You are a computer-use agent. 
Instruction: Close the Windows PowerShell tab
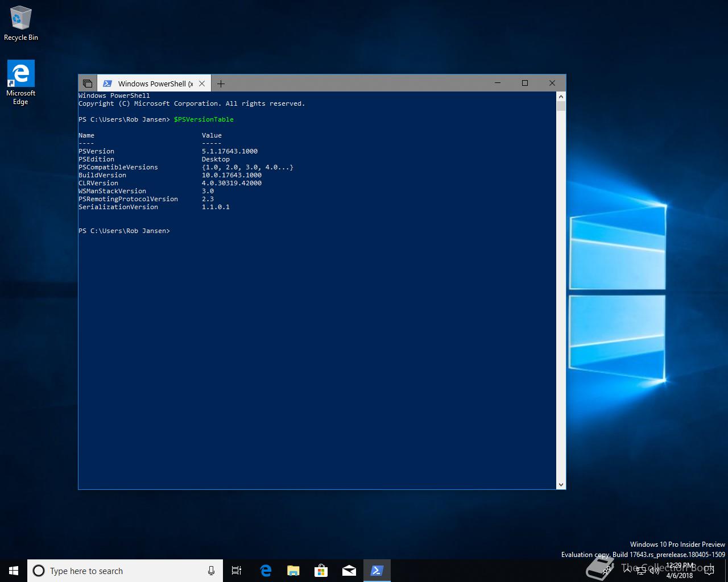click(x=202, y=84)
